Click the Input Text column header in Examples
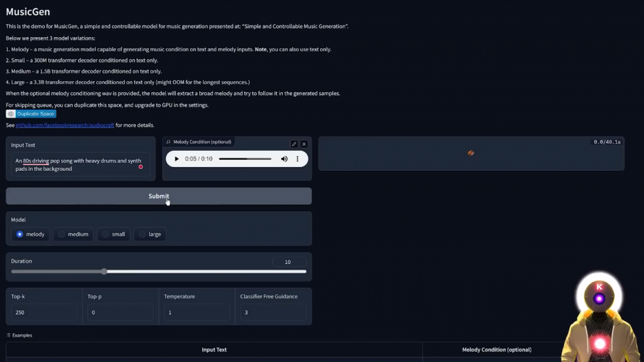Viewport: 644px width, 362px height. (x=214, y=349)
